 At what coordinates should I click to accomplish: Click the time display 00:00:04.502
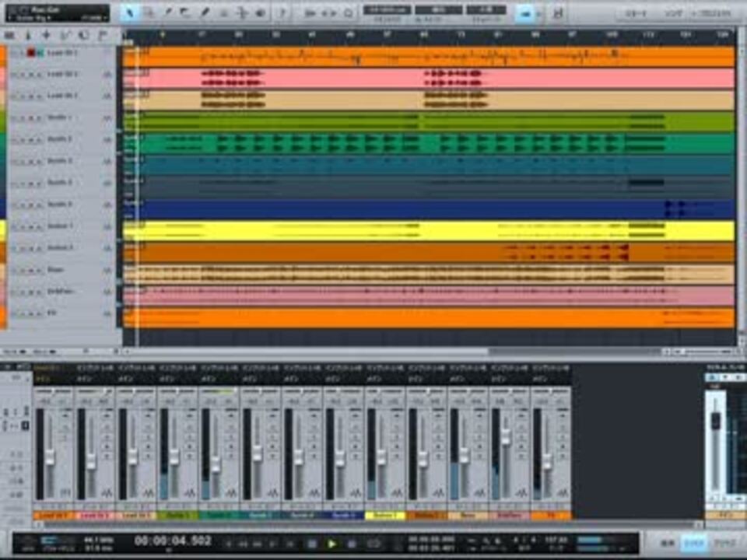tap(173, 541)
